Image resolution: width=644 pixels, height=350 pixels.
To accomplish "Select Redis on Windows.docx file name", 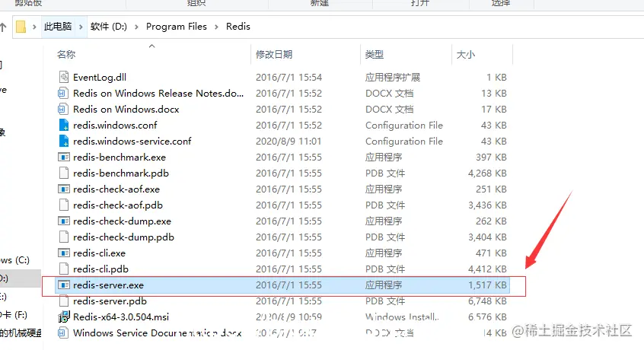I will (x=126, y=109).
